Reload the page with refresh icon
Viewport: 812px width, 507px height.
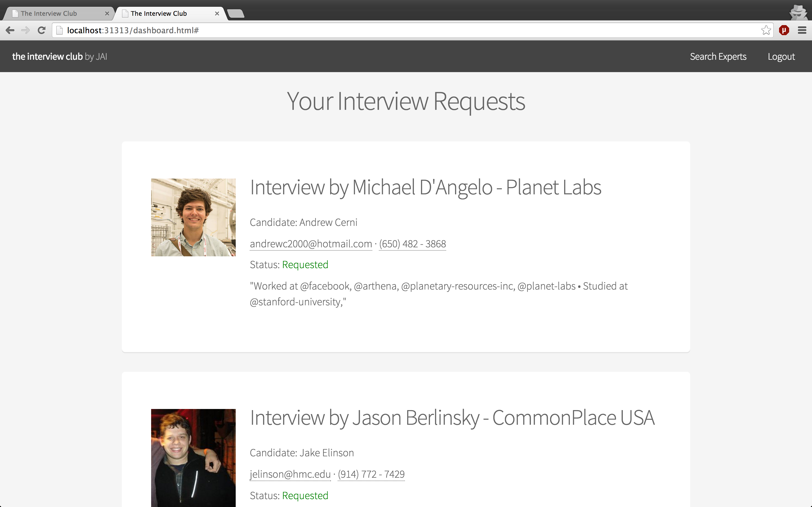[42, 30]
